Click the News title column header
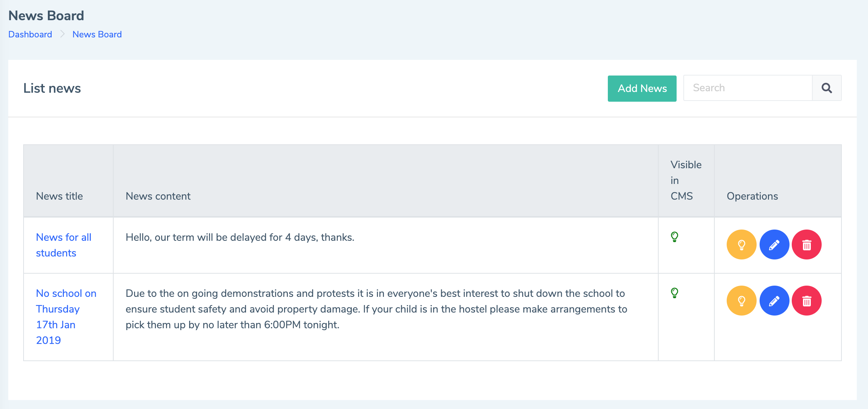Viewport: 868px width, 409px height. [59, 196]
